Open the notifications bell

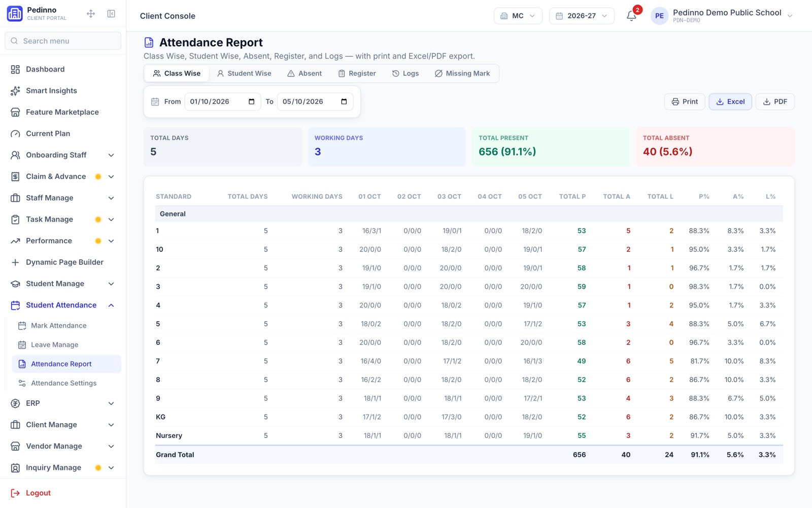pos(631,16)
